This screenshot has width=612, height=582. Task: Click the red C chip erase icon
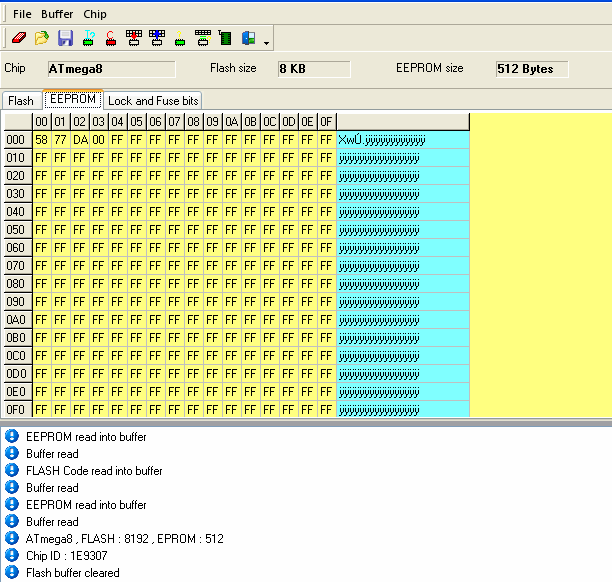111,39
